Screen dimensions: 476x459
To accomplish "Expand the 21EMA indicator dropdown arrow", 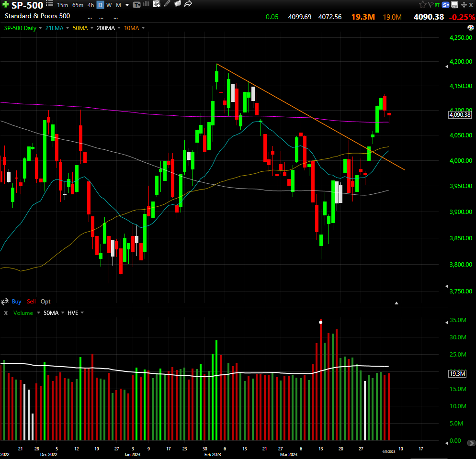I will (68, 28).
